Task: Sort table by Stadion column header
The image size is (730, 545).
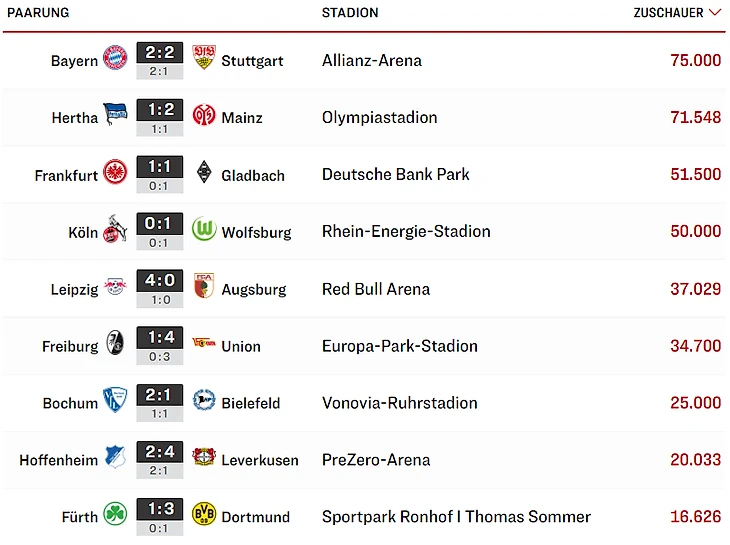Action: click(350, 13)
